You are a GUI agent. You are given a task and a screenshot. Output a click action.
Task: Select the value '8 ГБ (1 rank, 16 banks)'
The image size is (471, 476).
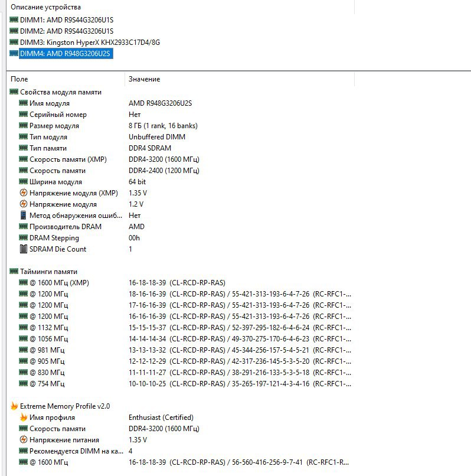pos(163,126)
